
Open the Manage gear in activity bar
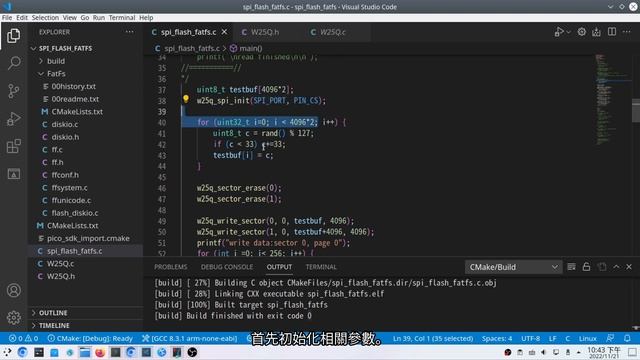13,318
